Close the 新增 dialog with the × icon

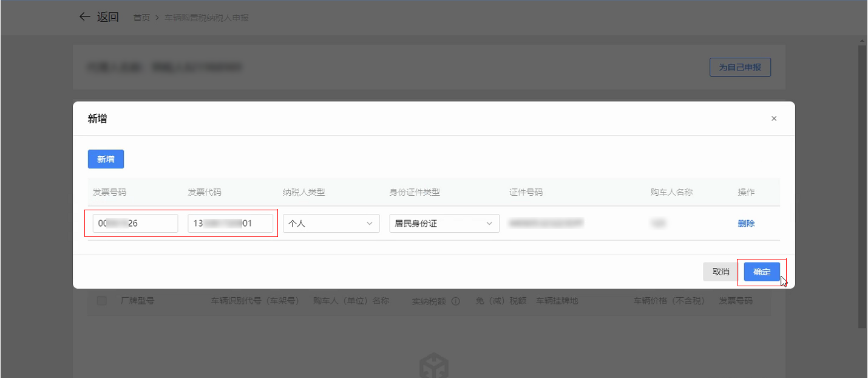tap(773, 119)
